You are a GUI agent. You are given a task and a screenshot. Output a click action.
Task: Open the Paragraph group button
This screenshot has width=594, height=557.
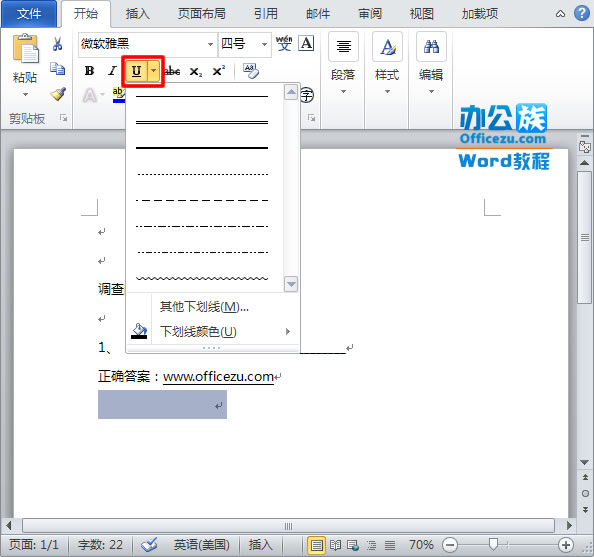click(x=343, y=47)
